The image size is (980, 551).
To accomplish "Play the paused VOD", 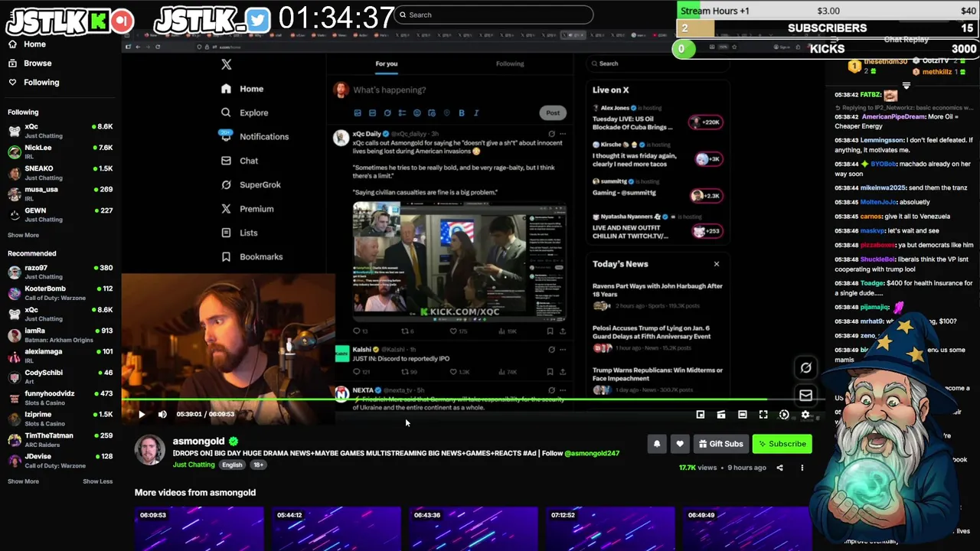I will pyautogui.click(x=142, y=415).
